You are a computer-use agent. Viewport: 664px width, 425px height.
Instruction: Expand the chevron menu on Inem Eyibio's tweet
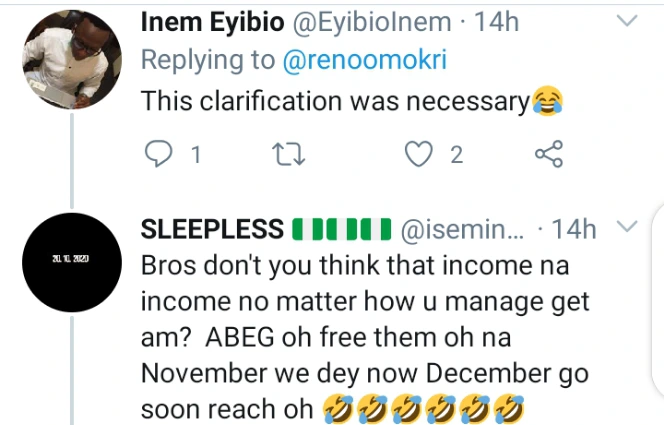(627, 20)
